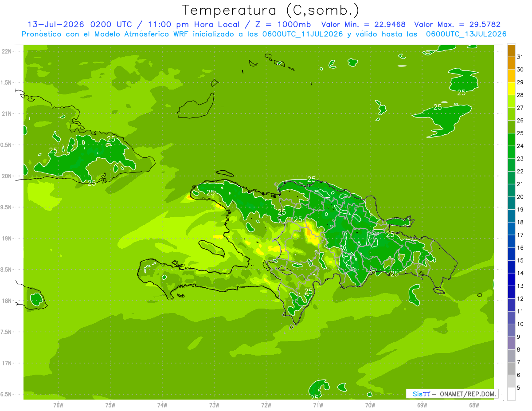The width and height of the screenshot is (532, 411).
Task: Click the legend label "18"
Action: click(x=520, y=223)
